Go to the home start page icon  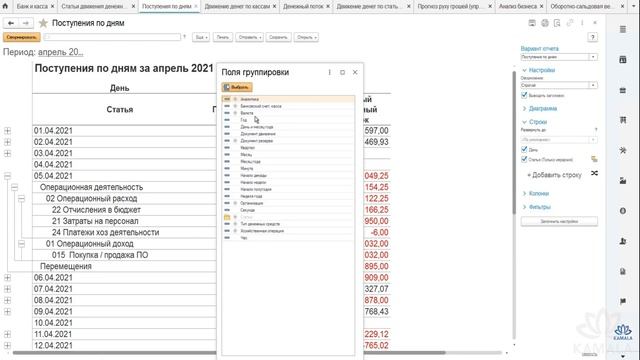(x=5, y=6)
